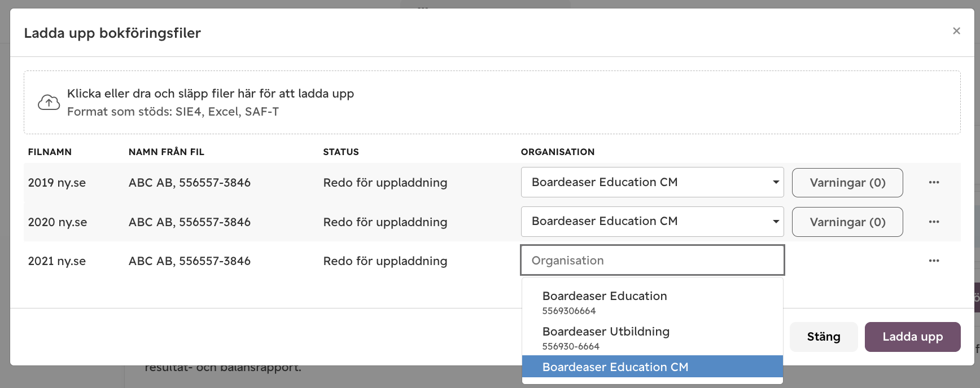
Task: Click Redo för uppladdning status of 2021 ny.se
Action: (385, 261)
